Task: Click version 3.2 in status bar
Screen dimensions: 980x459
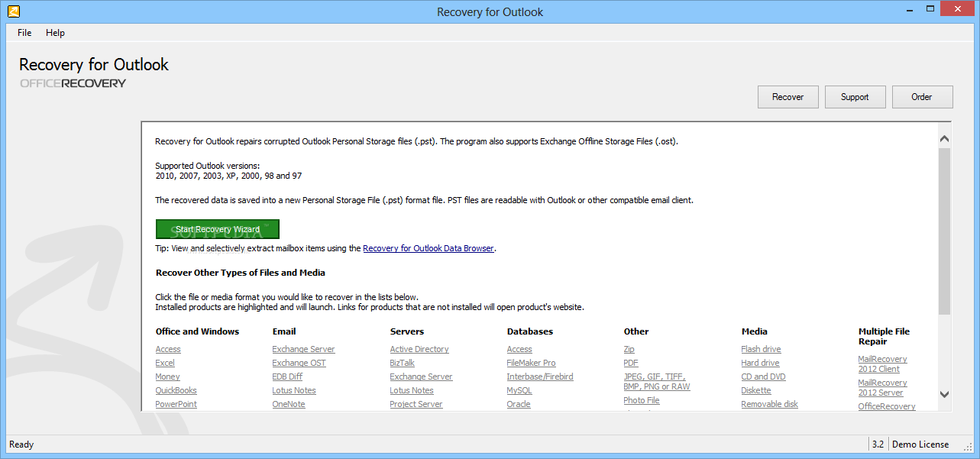Action: 878,444
